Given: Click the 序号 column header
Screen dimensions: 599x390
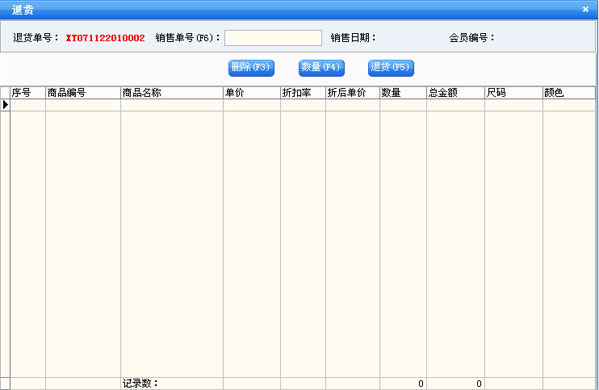Looking at the screenshot, I should point(28,93).
